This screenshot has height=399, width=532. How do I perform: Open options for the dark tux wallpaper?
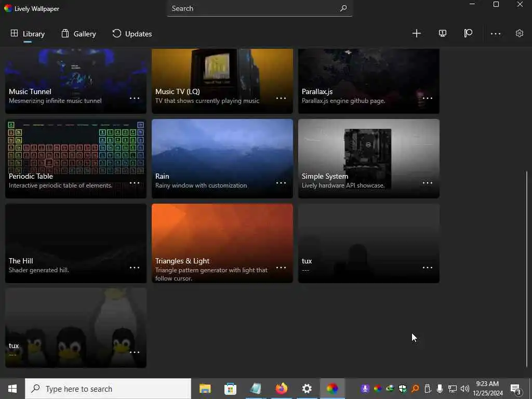tap(428, 268)
